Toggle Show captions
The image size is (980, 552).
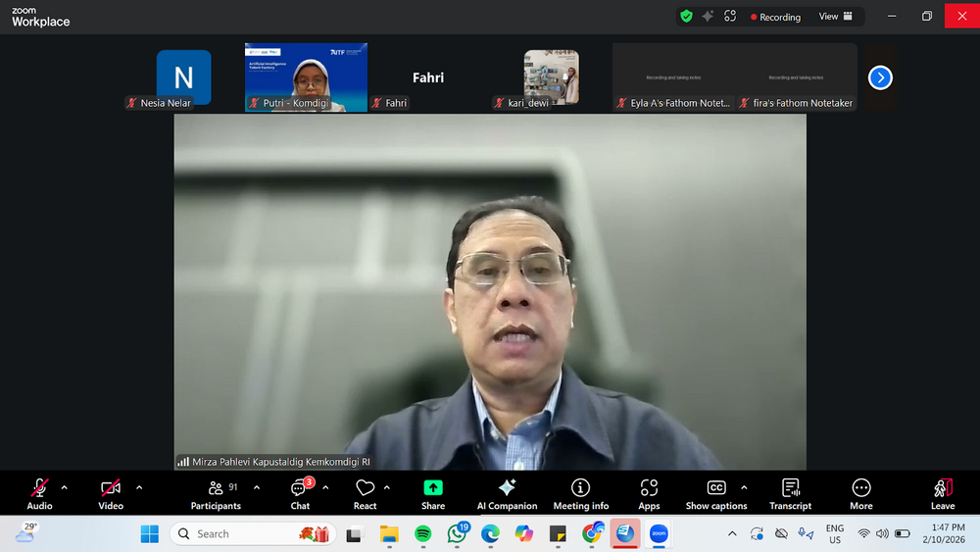pyautogui.click(x=715, y=493)
